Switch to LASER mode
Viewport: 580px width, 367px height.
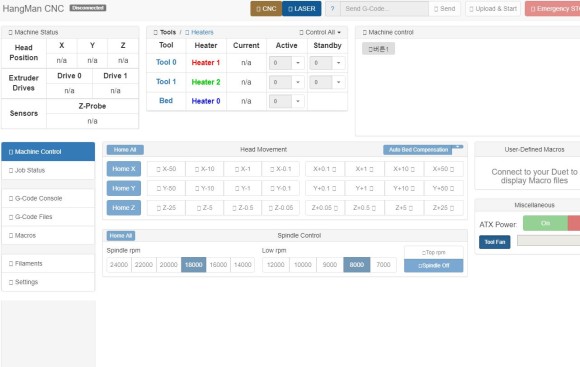click(301, 9)
